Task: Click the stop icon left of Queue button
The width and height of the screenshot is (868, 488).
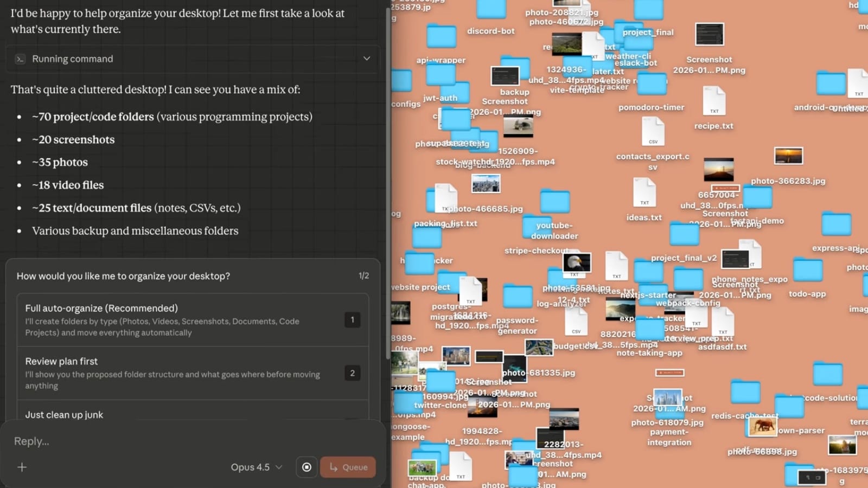Action: [307, 467]
